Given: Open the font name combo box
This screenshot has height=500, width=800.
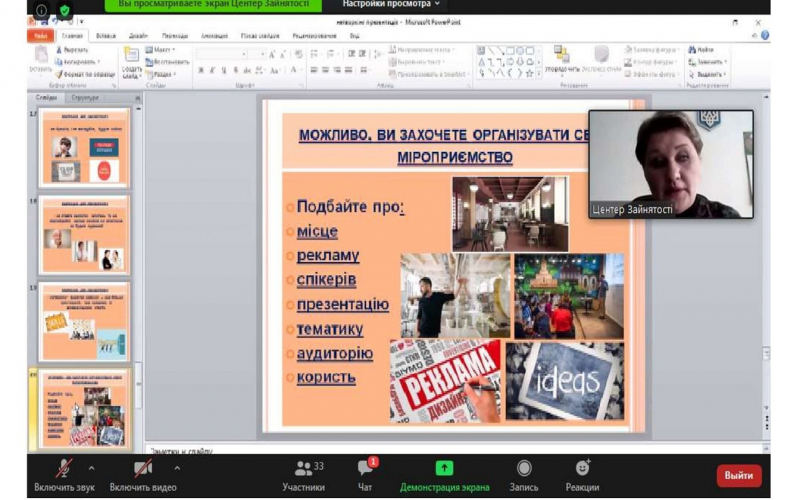Looking at the screenshot, I should pos(222,54).
